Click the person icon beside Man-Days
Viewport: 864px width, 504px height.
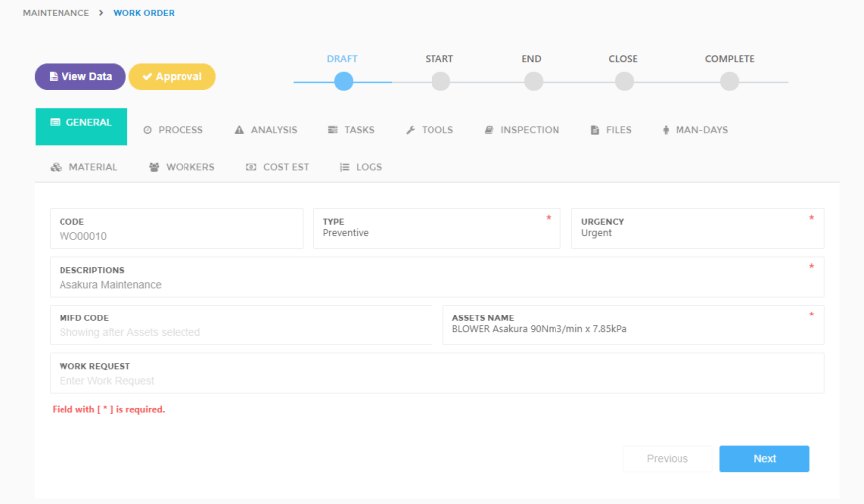point(666,130)
